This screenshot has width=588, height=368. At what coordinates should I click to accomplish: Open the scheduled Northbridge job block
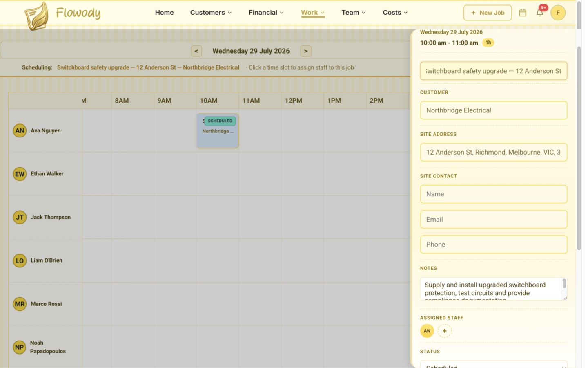point(218,131)
